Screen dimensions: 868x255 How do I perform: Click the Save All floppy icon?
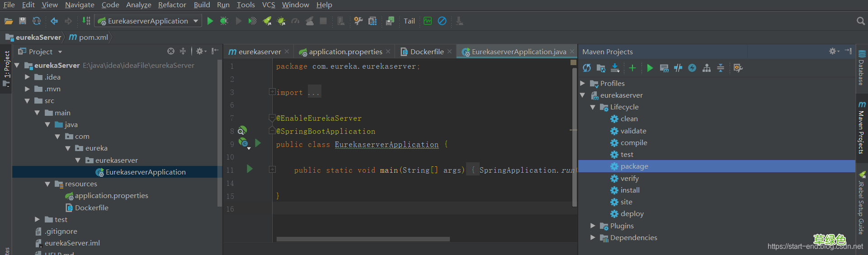[23, 21]
